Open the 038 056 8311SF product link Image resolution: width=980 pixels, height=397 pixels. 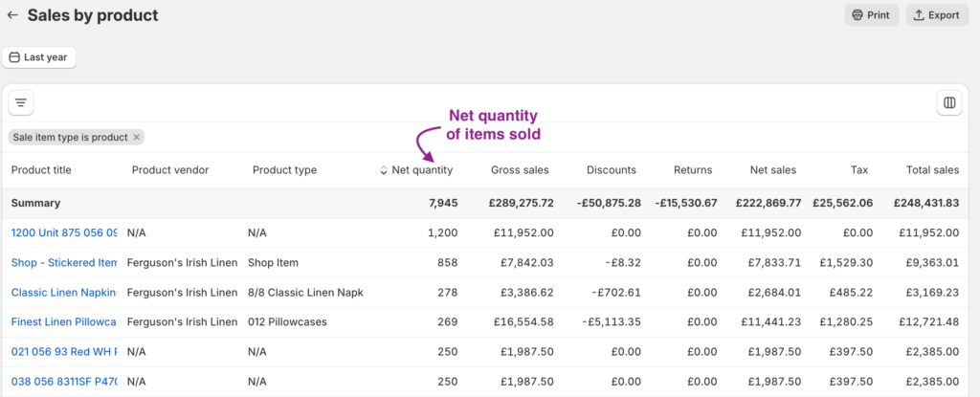[64, 382]
